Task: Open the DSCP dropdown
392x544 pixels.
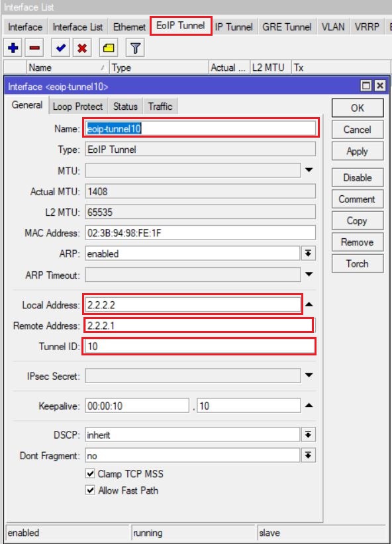Action: click(309, 434)
